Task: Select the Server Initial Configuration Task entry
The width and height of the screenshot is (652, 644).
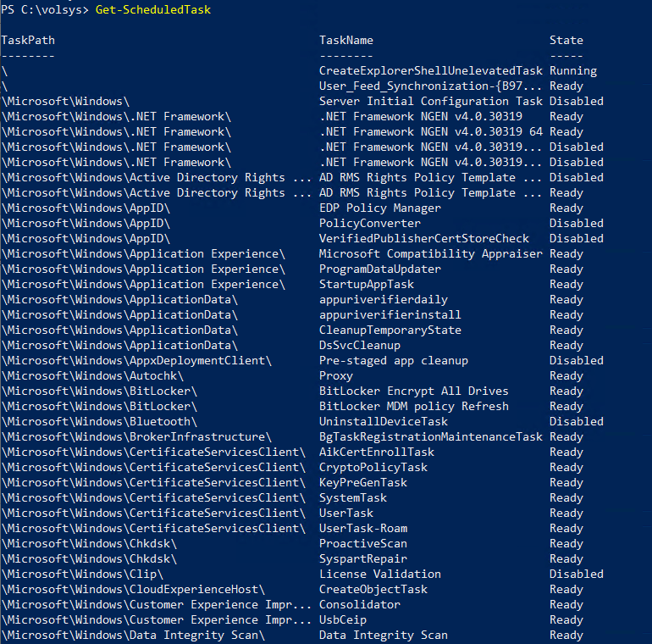Action: tap(430, 101)
